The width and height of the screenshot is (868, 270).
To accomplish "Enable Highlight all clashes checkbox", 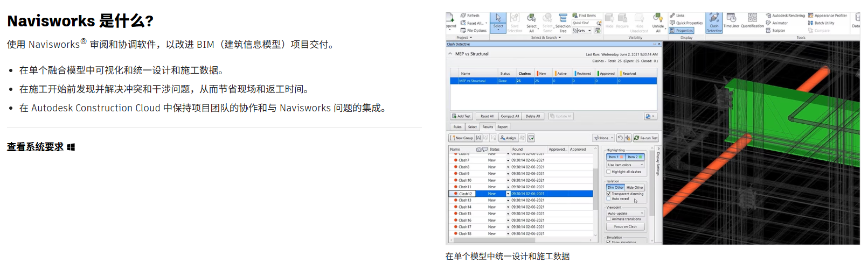I will pyautogui.click(x=609, y=172).
